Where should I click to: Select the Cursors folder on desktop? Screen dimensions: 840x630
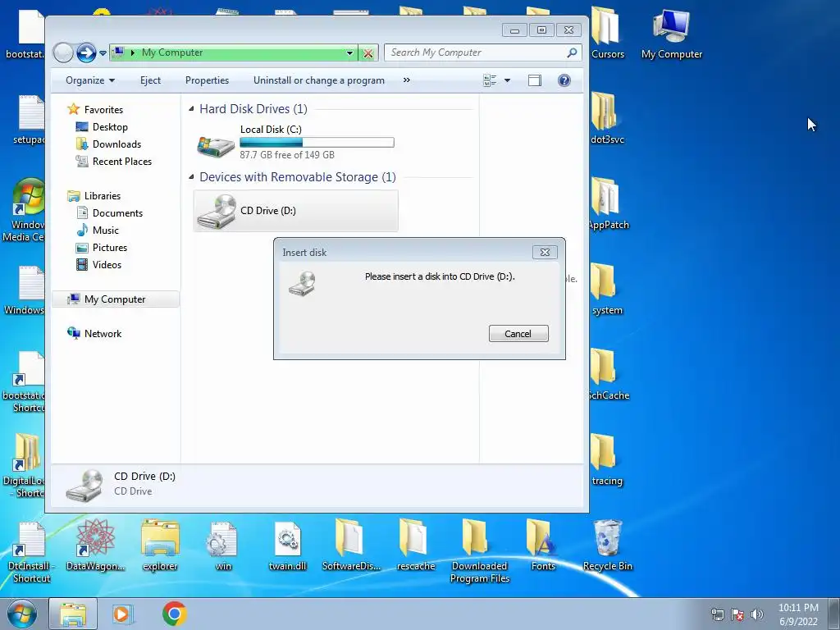pyautogui.click(x=608, y=33)
